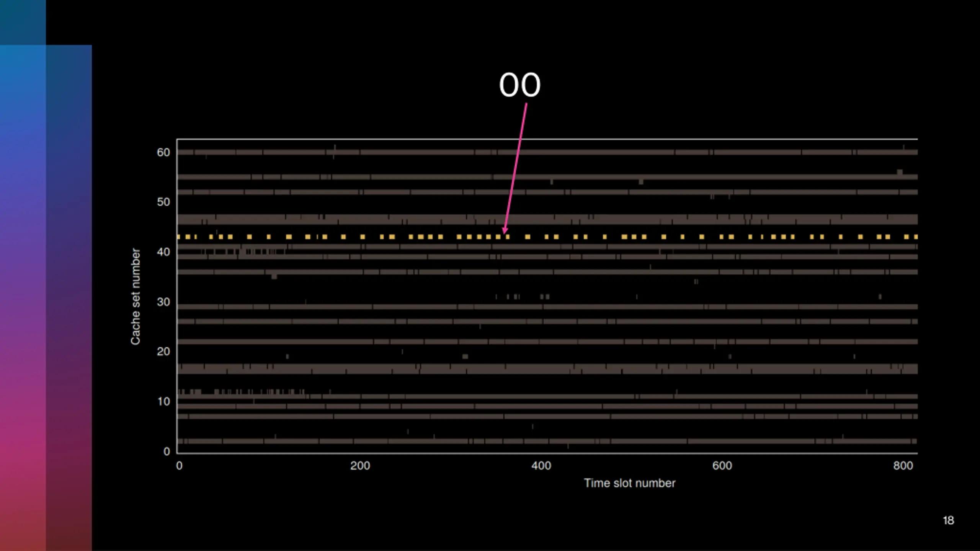Click the y-axis tick label 50

pos(163,202)
